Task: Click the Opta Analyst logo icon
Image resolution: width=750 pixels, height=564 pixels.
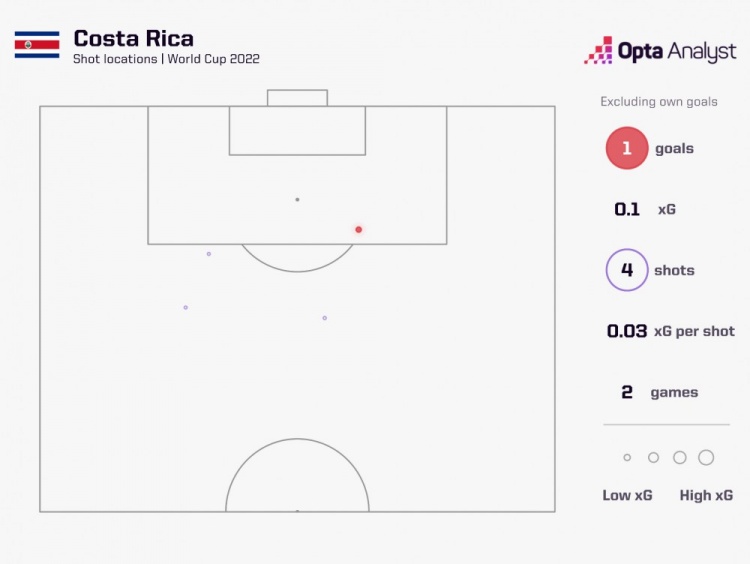Action: [598, 50]
